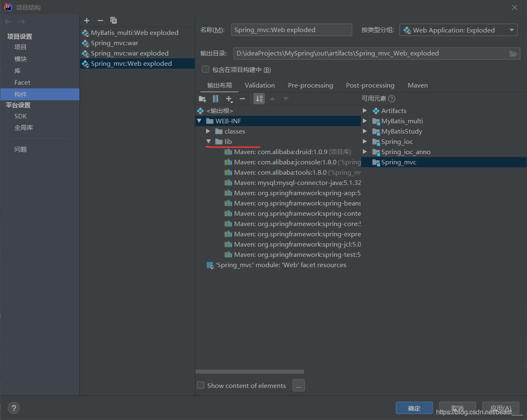Select Spring_mvc:war artifact
Image resolution: width=527 pixels, height=420 pixels.
click(x=137, y=43)
